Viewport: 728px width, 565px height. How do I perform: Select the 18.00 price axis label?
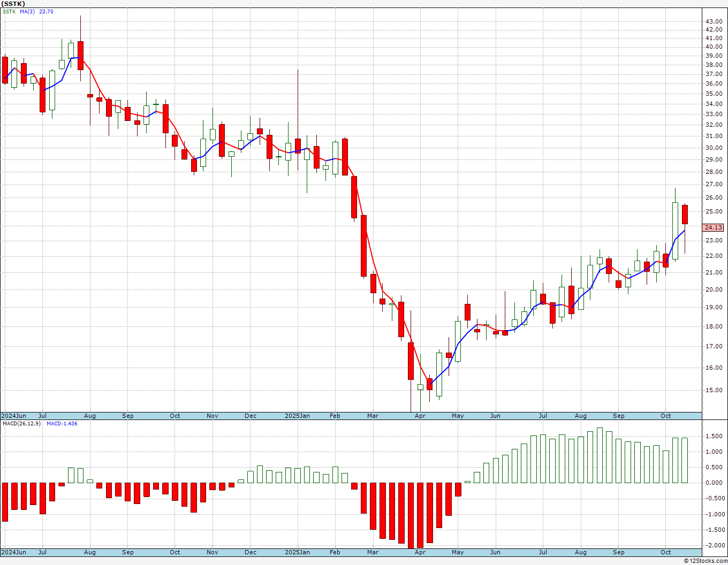714,326
